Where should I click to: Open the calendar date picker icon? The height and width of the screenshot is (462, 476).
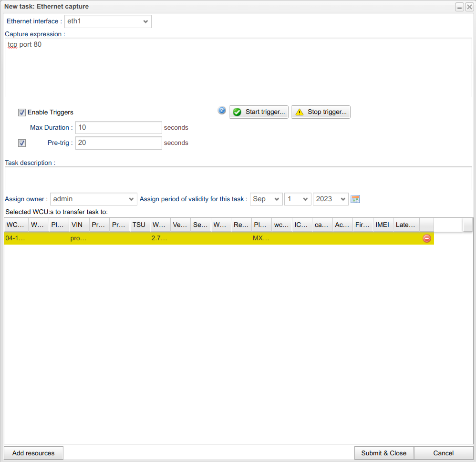click(x=355, y=199)
